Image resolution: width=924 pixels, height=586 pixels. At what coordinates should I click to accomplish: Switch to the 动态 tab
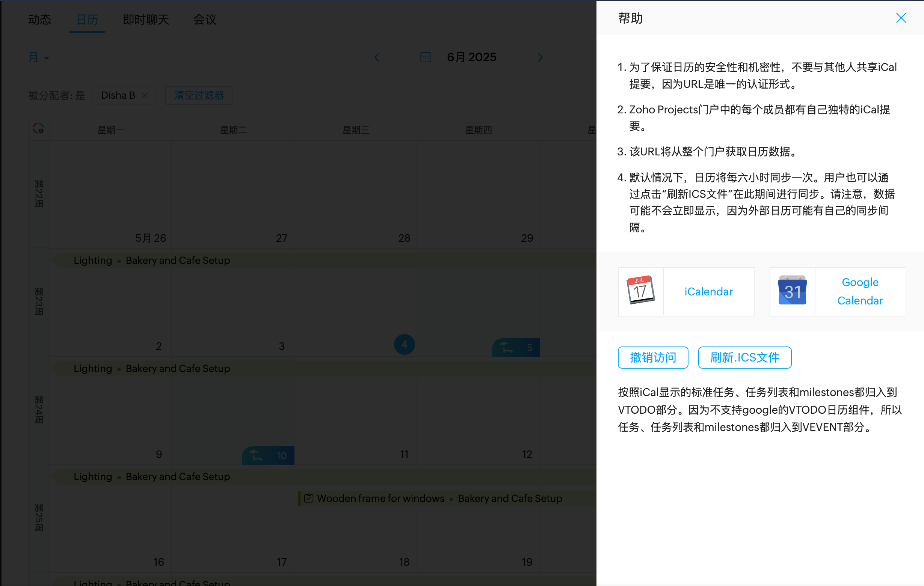tap(39, 19)
